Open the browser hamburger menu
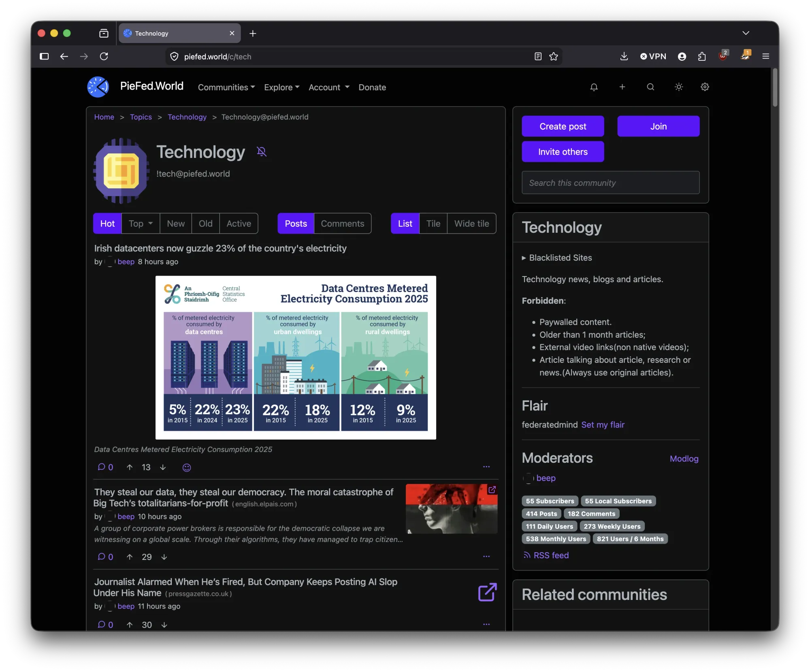The image size is (810, 672). [x=765, y=56]
